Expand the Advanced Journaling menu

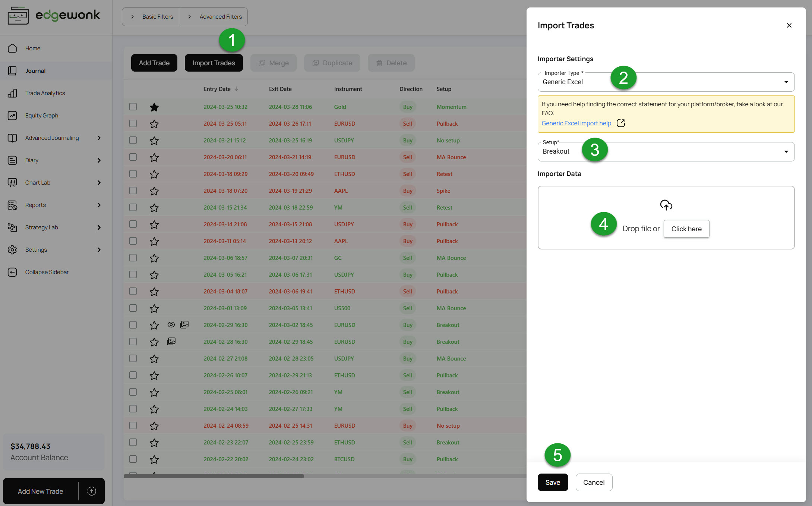pos(51,138)
